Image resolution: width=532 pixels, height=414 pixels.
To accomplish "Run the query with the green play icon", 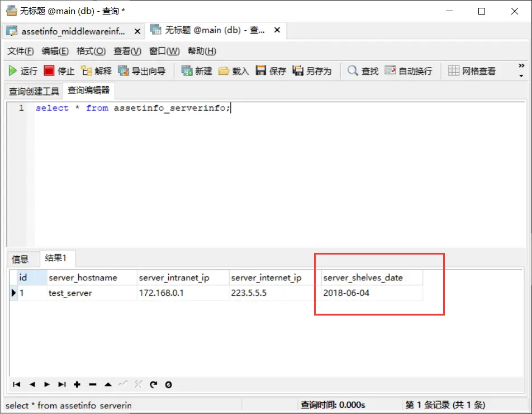I will click(x=22, y=71).
